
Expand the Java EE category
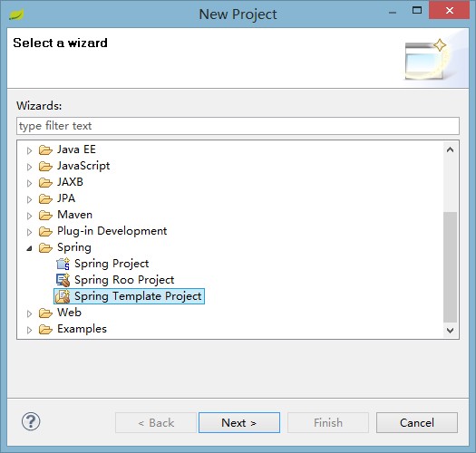(29, 150)
